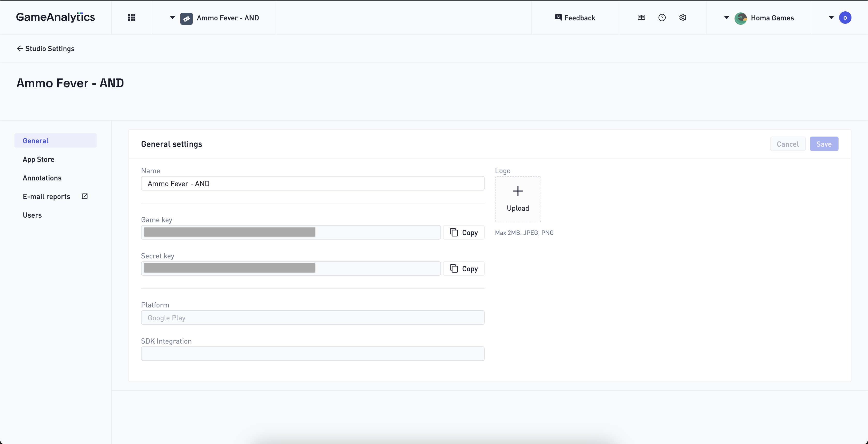Expand the game selector dropdown arrow
The height and width of the screenshot is (444, 868).
pos(172,18)
